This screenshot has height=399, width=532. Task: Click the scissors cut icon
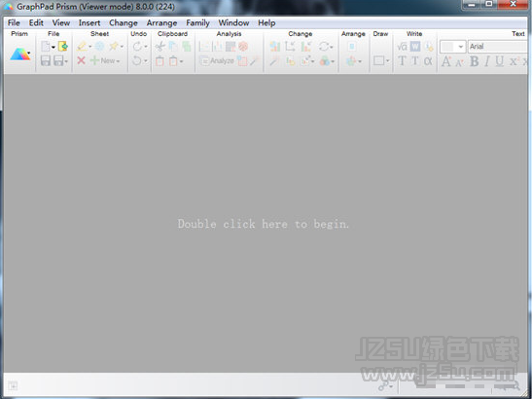160,46
